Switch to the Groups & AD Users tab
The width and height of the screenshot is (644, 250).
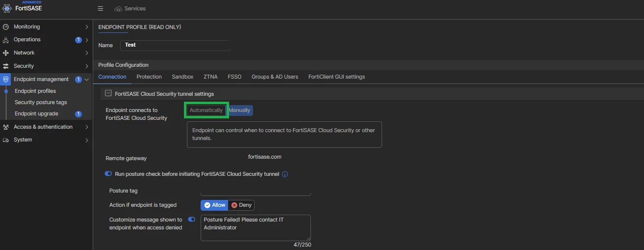[x=275, y=77]
